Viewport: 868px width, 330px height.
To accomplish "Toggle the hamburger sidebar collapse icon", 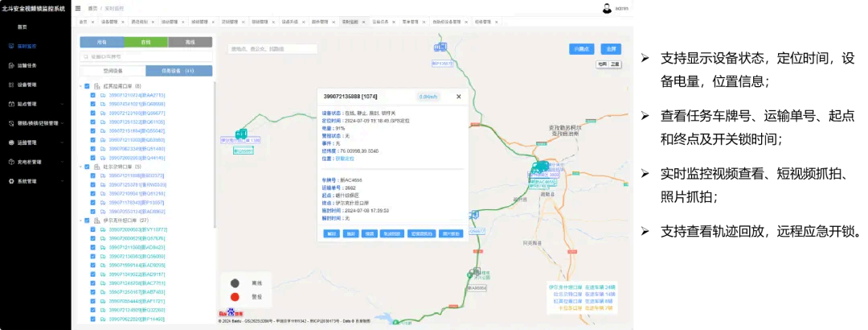I will [78, 8].
